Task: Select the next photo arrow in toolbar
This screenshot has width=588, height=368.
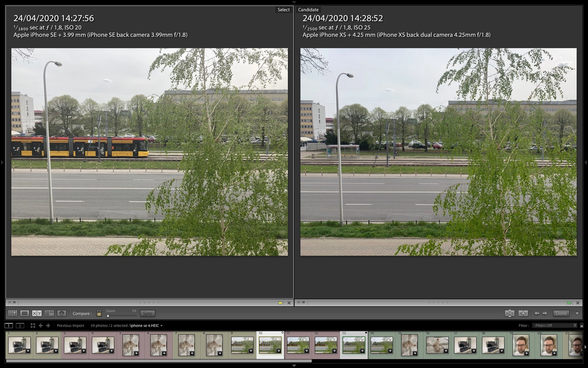Action: [x=545, y=313]
